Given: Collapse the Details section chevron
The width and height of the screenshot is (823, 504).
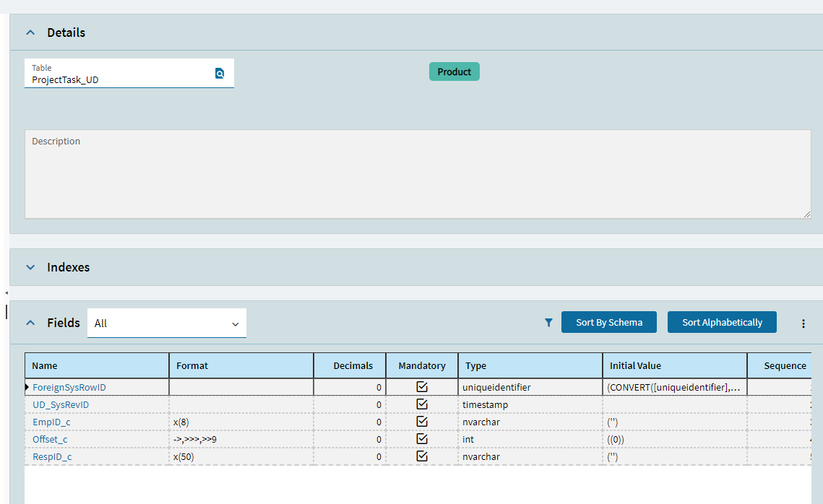Looking at the screenshot, I should [30, 32].
